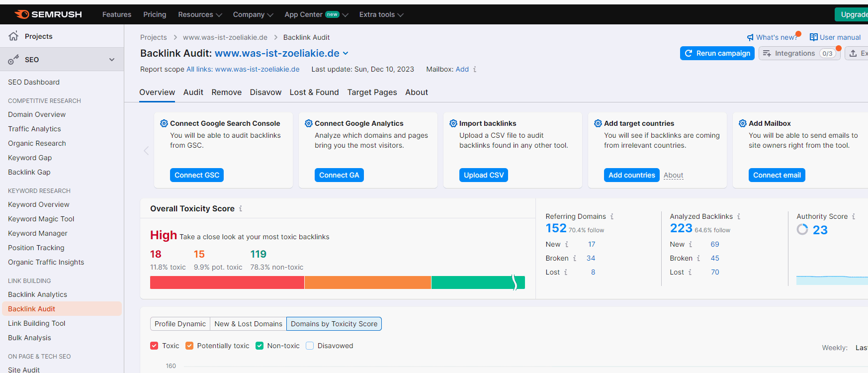This screenshot has width=868, height=373.
Task: Uncheck the Toxic checkbox
Action: pos(154,346)
